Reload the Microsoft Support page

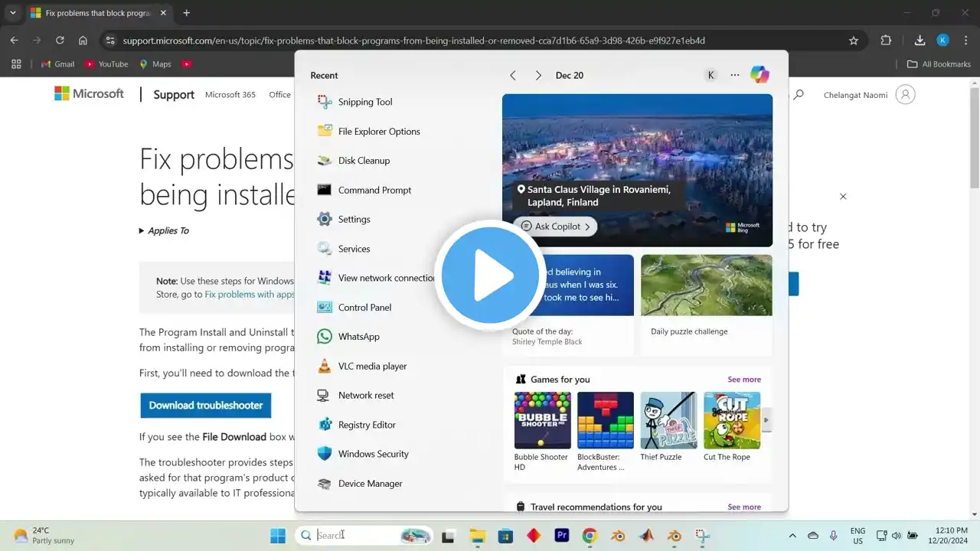click(60, 41)
